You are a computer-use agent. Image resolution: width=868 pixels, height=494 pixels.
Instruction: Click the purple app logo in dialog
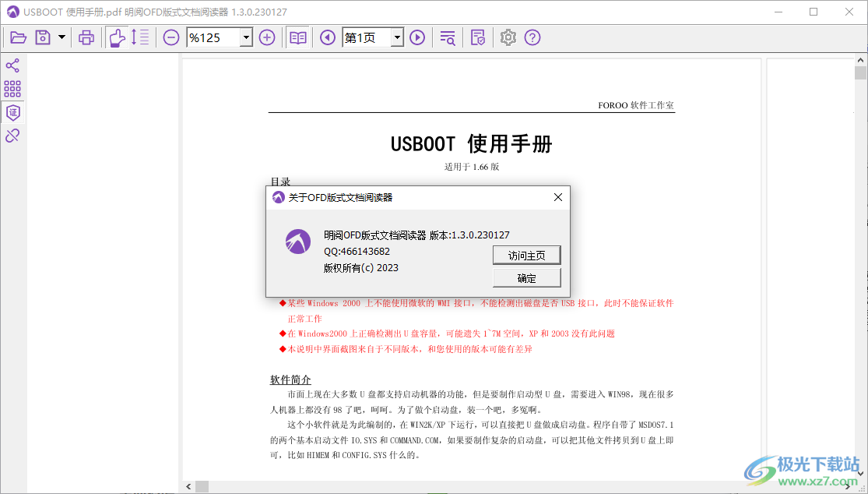pyautogui.click(x=298, y=242)
